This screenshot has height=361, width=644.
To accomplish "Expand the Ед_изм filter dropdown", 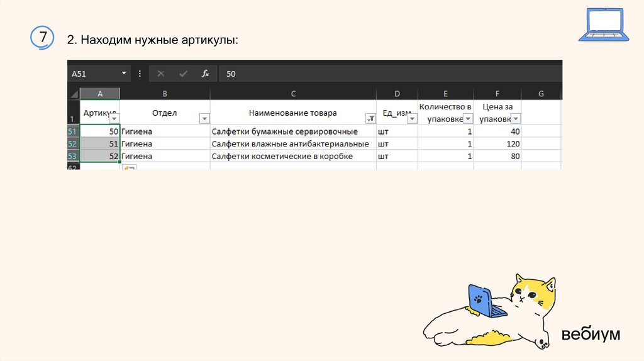I will 411,118.
